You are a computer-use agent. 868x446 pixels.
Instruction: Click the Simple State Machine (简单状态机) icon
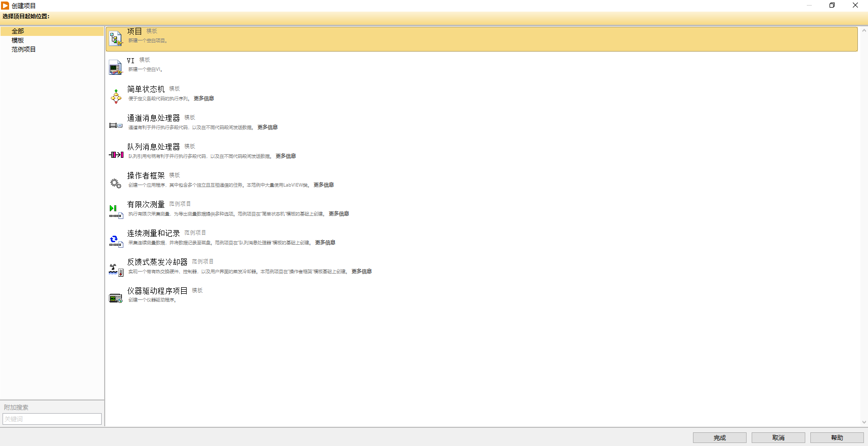(x=116, y=96)
